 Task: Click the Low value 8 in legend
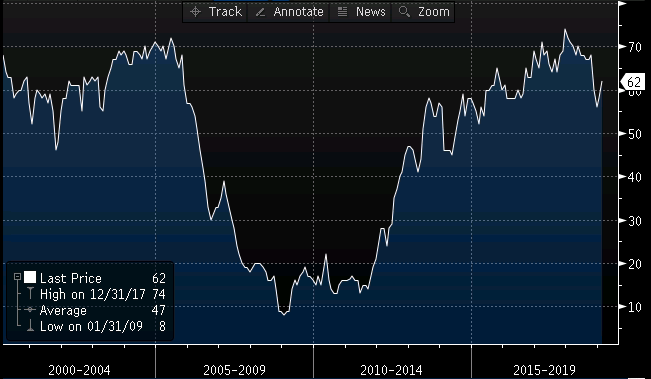[162, 326]
